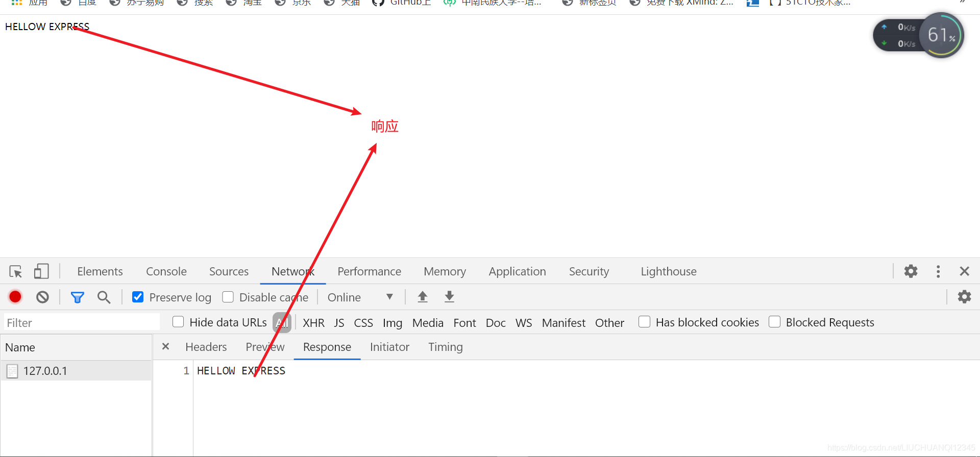Filter requests by Manifest type
Viewport: 980px width, 457px height.
coord(563,323)
